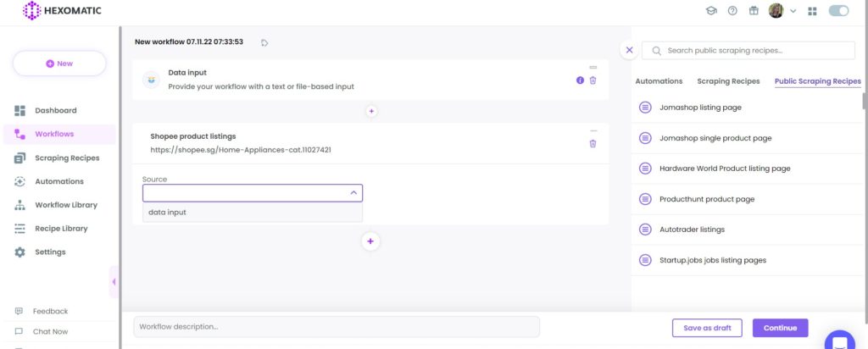The image size is (868, 349).
Task: Select data input option from list
Action: [x=253, y=213]
